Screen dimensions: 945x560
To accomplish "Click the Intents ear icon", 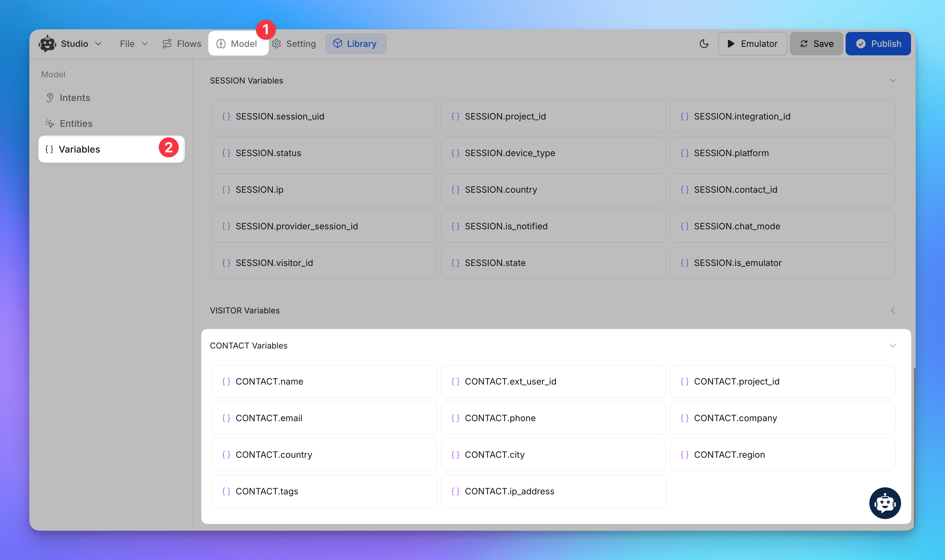I will point(50,98).
